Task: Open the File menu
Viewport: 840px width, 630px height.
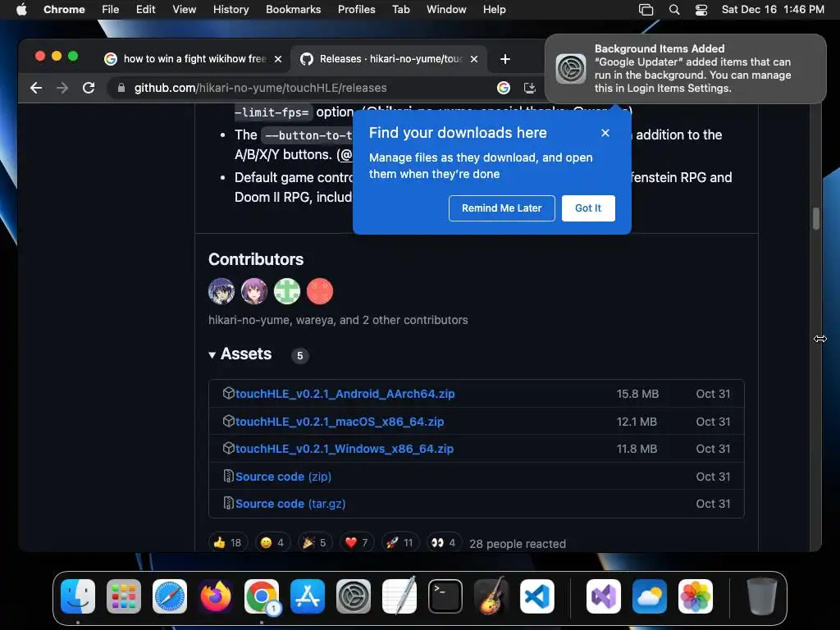Action: [x=111, y=10]
